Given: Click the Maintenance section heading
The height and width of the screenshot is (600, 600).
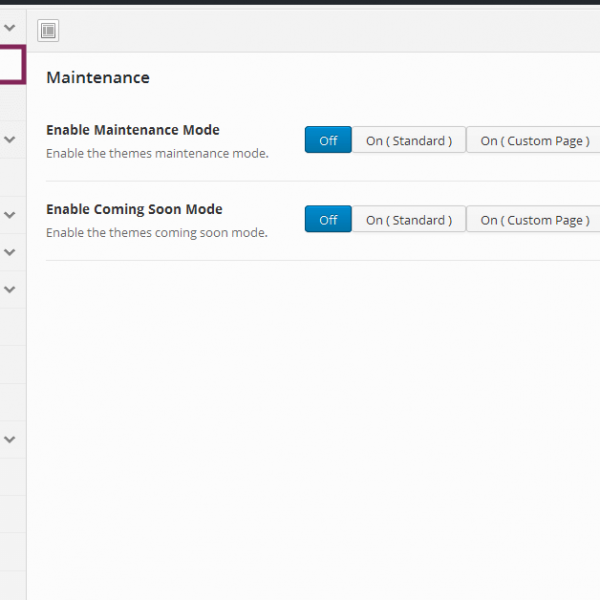Looking at the screenshot, I should click(98, 78).
